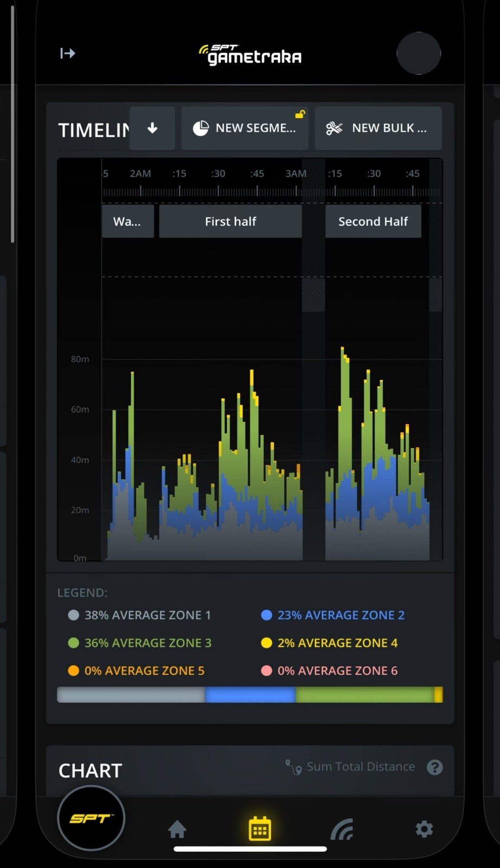Tap the Gametraka logo header

(249, 54)
